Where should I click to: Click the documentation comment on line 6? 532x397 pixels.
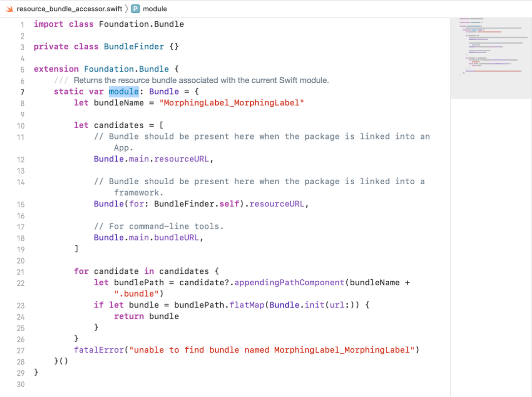coord(192,80)
